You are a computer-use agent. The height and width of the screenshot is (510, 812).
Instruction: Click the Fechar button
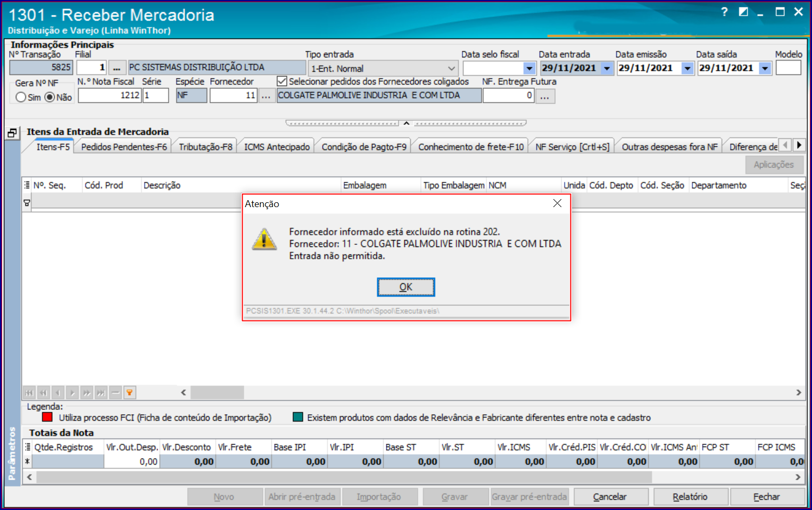pos(767,497)
